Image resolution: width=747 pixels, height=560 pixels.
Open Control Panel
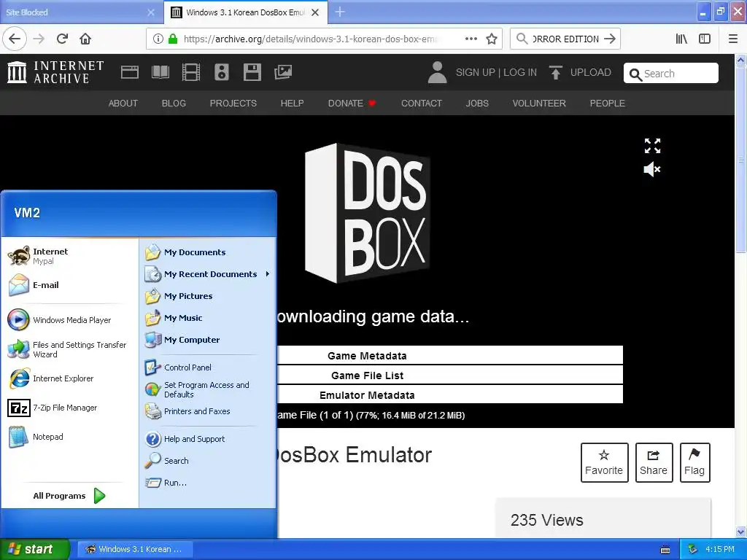pos(208,367)
